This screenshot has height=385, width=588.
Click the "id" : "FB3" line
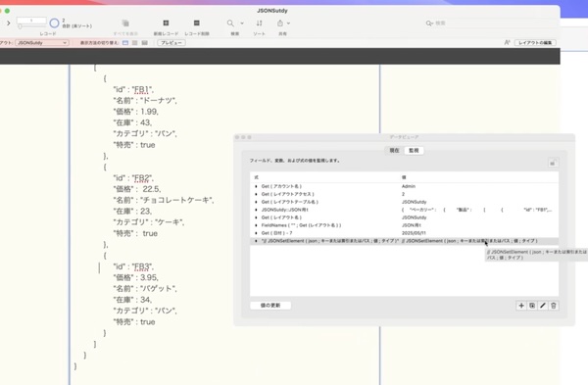133,266
